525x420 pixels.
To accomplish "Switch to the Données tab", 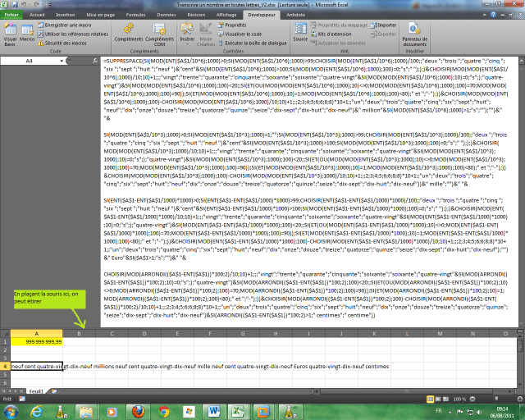I will [167, 15].
